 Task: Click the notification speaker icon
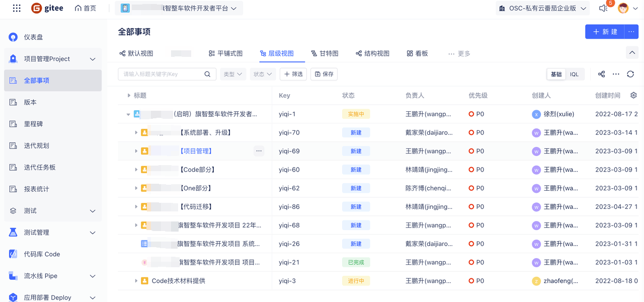coord(603,8)
